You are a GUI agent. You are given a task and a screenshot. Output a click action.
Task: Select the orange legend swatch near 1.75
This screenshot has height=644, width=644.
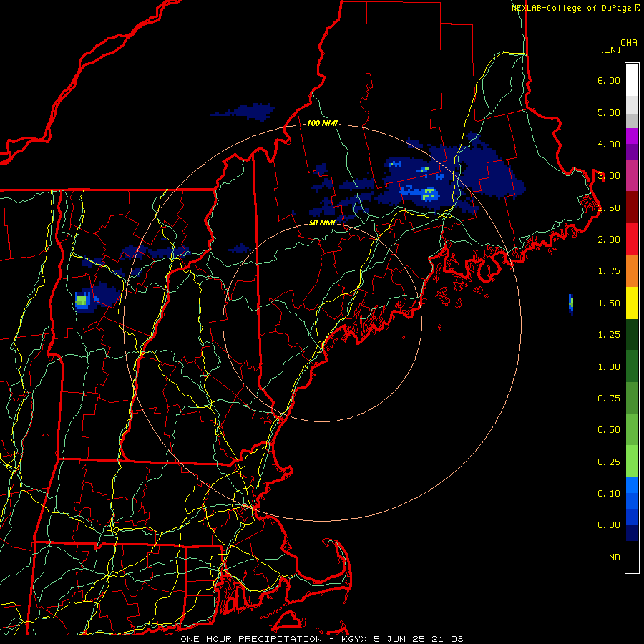point(632,271)
